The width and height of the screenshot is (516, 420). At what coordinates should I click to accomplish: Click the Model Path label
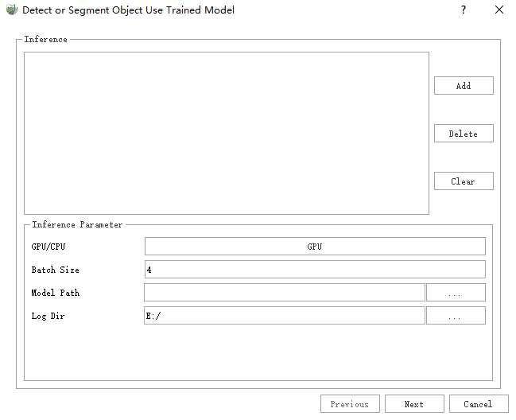[x=56, y=293]
